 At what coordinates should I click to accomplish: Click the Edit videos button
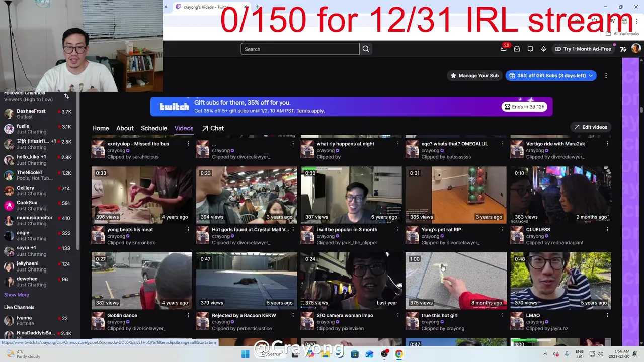[x=591, y=127]
